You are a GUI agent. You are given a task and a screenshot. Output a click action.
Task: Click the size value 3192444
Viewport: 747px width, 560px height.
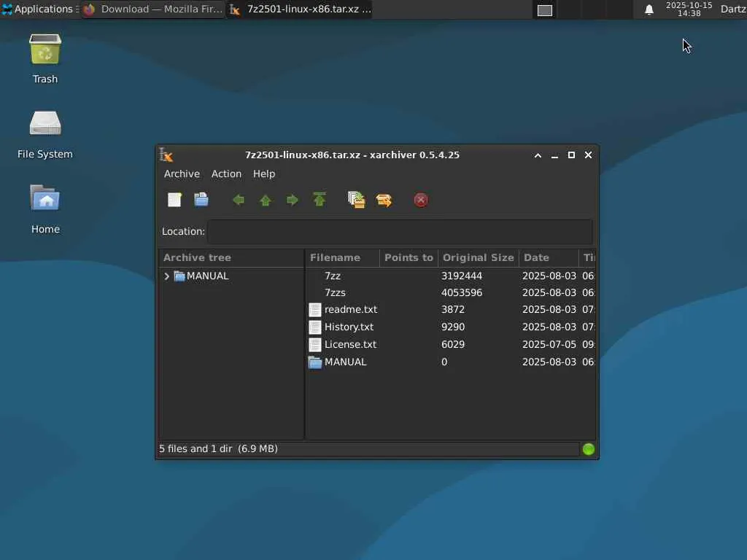click(462, 276)
